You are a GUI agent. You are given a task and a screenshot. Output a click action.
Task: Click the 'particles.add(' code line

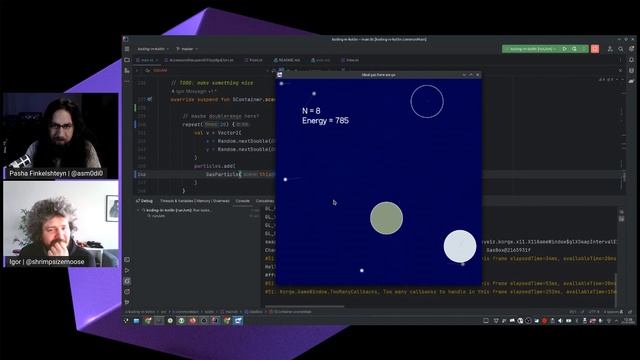pyautogui.click(x=214, y=166)
